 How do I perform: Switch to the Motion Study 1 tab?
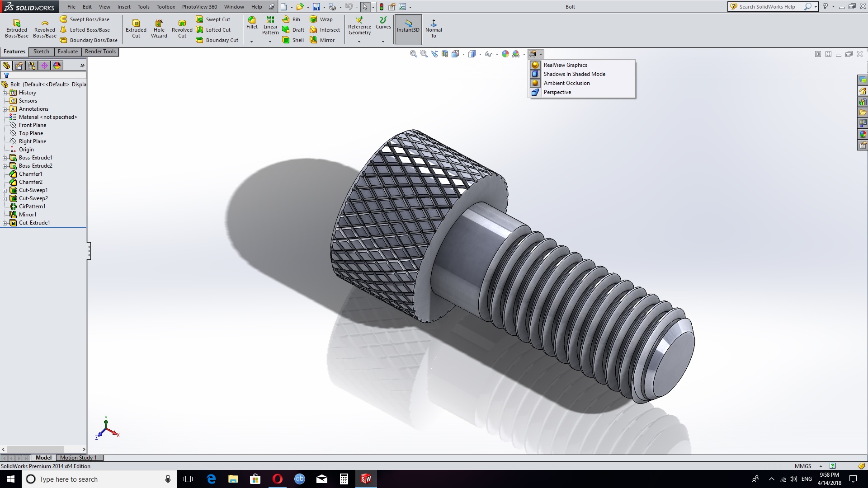[x=78, y=458]
